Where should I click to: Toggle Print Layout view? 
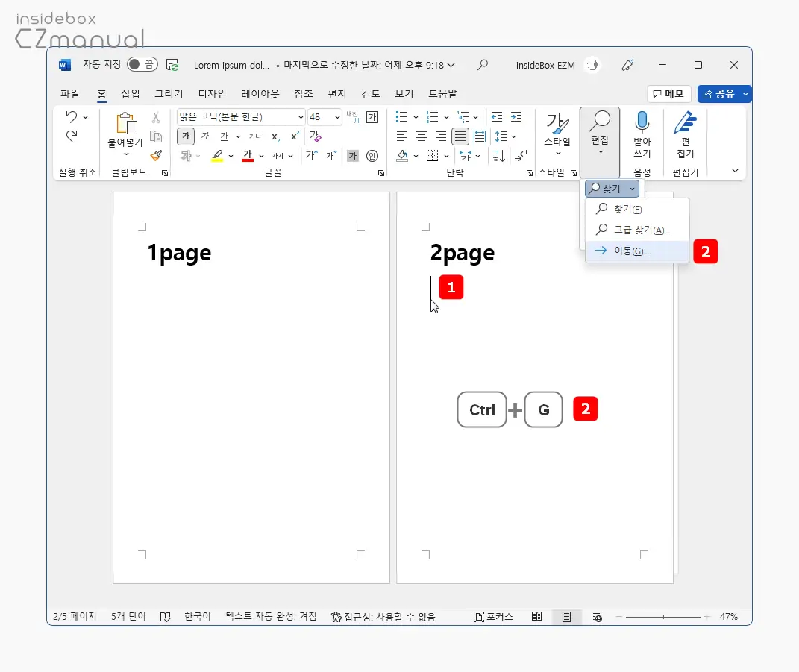tap(567, 617)
